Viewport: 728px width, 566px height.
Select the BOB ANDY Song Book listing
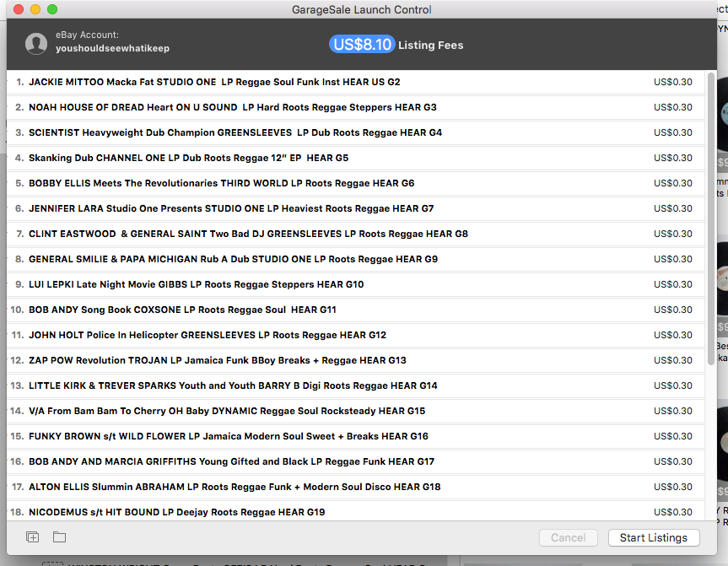[x=356, y=310]
